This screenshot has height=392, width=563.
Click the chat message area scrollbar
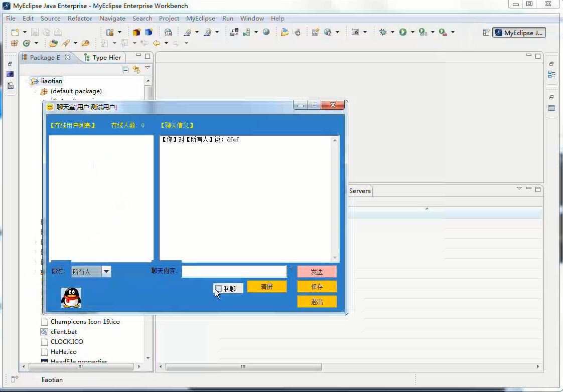(x=335, y=199)
